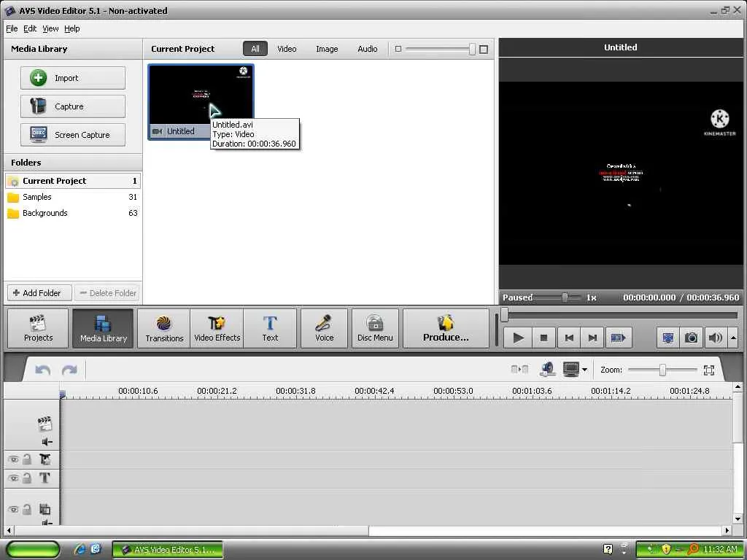
Task: Launch Internet Explorer from quick launch
Action: (79, 550)
